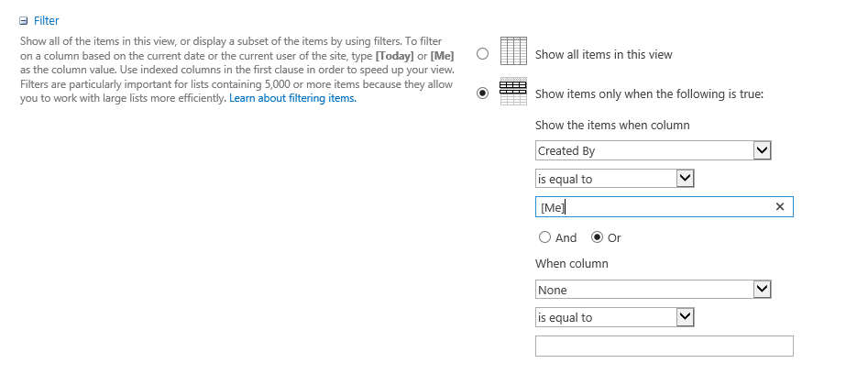Click the filtered items table icon
The image size is (868, 374).
click(x=513, y=92)
